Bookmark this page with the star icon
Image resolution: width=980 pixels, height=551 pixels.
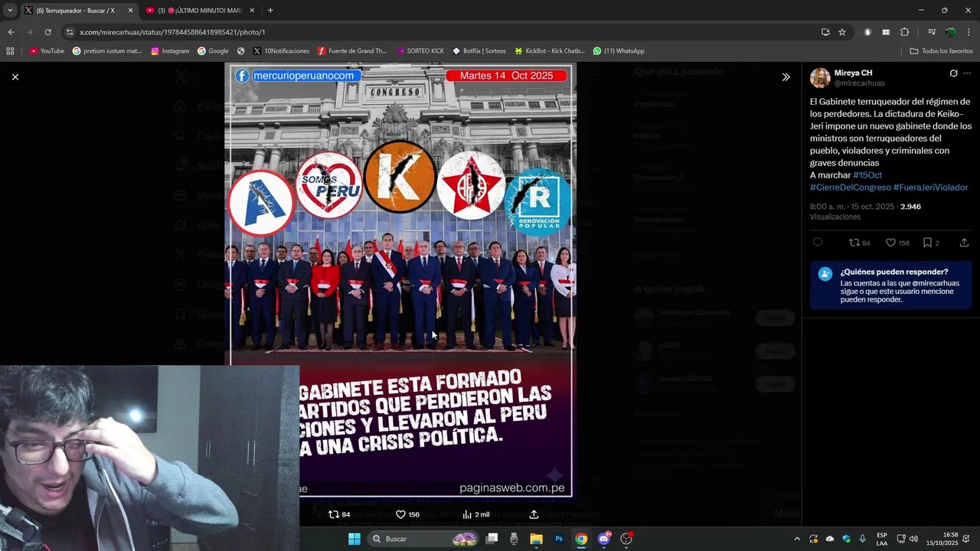tap(842, 32)
